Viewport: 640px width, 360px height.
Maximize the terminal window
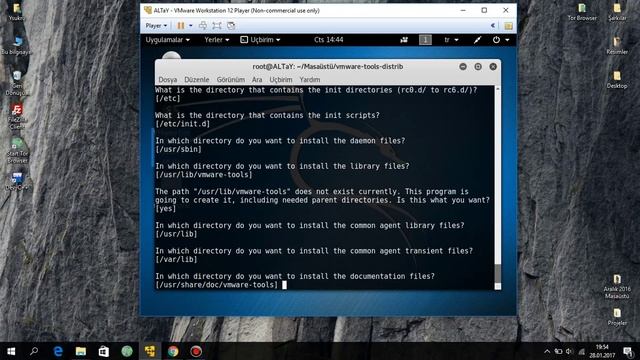[x=478, y=67]
